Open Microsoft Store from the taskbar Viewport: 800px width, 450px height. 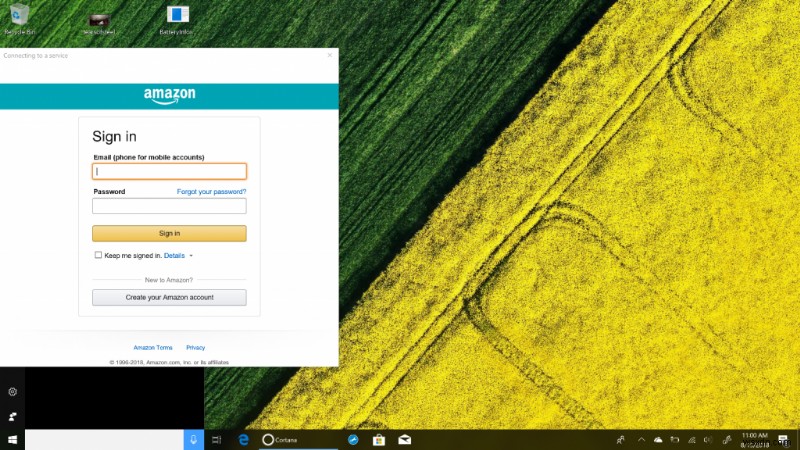tap(379, 440)
